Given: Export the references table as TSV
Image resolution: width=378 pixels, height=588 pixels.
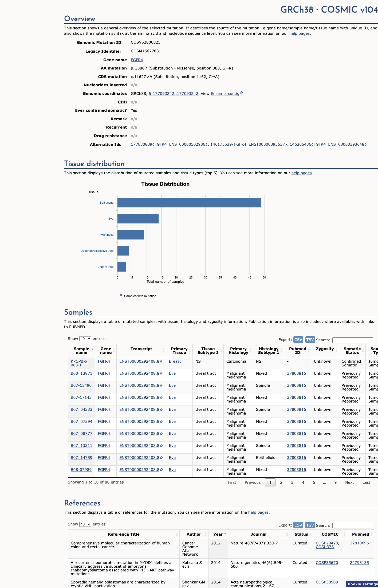Looking at the screenshot, I should 310,525.
